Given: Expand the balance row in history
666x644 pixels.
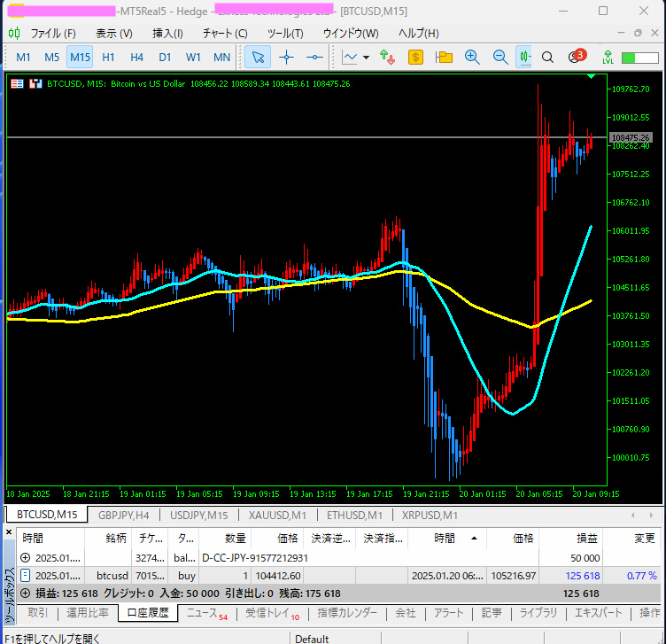Looking at the screenshot, I should click(x=25, y=558).
